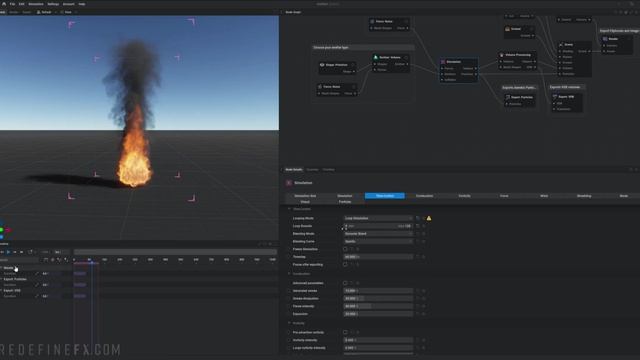Click the Scene node icon
640x360 pixels.
[x=561, y=44]
